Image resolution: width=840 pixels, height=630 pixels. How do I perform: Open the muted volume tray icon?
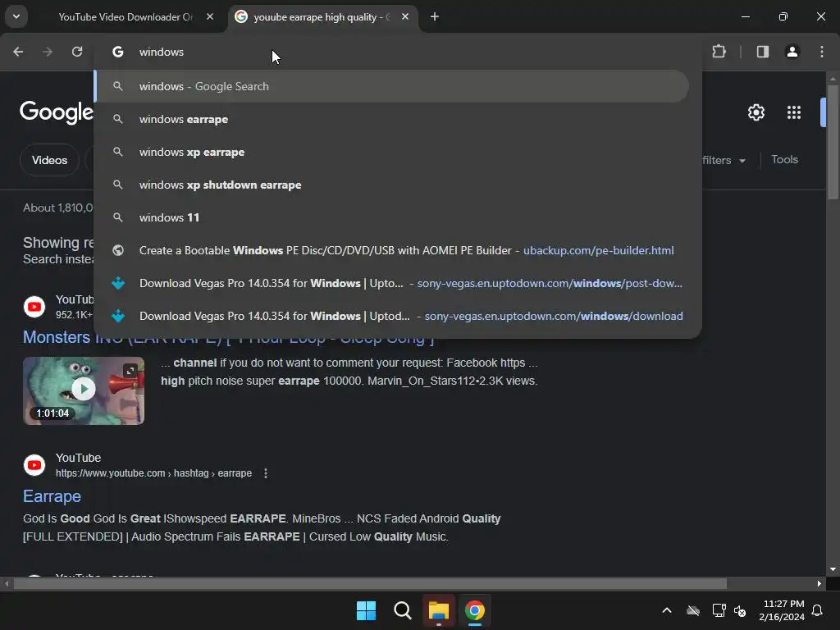(x=741, y=610)
